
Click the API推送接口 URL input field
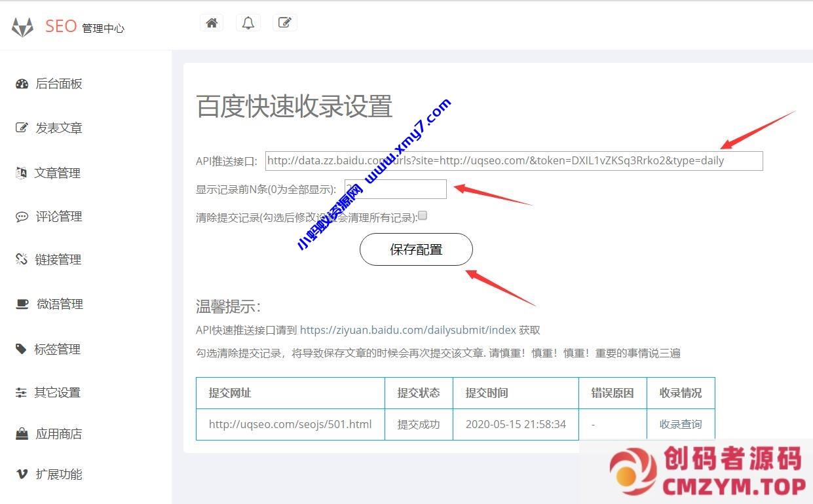514,161
